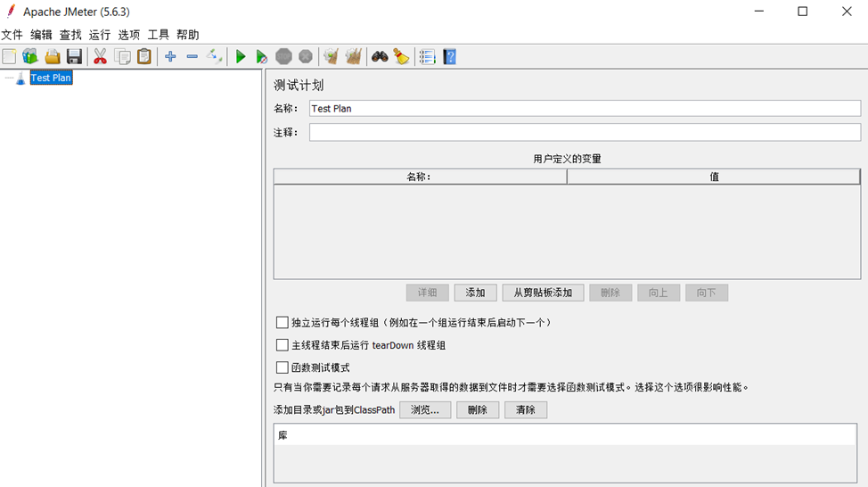Click the Clear All double-broom icon
Image resolution: width=868 pixels, height=487 pixels.
pos(354,57)
